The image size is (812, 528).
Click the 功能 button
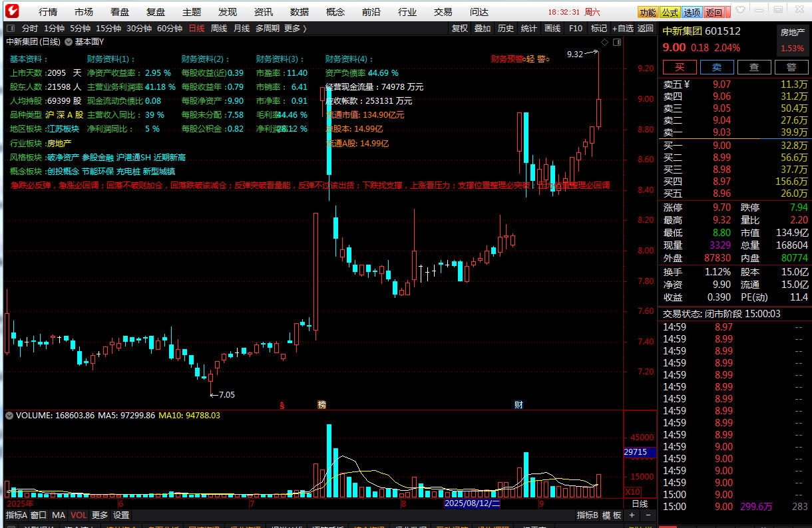click(x=648, y=12)
